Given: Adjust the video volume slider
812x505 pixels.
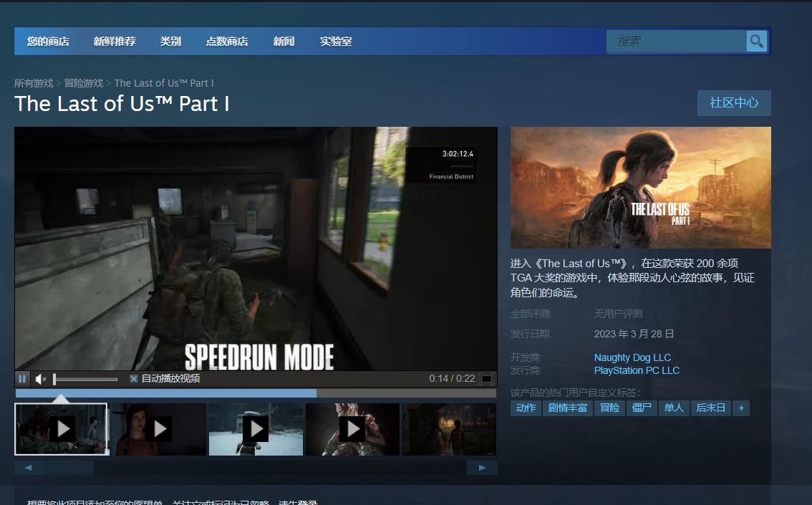Looking at the screenshot, I should (85, 379).
